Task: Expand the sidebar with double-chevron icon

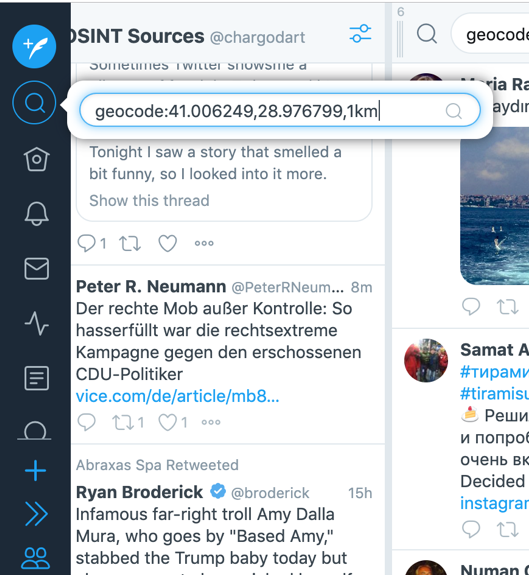Action: tap(36, 513)
